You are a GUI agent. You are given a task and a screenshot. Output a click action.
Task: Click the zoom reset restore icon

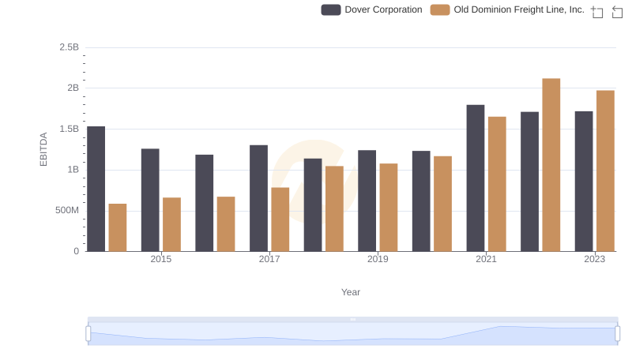(617, 12)
